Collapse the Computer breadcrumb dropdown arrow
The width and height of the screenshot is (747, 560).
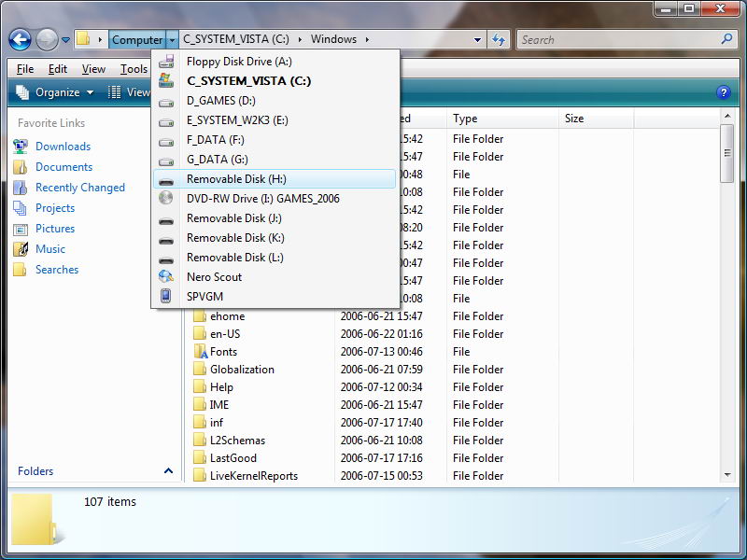172,39
